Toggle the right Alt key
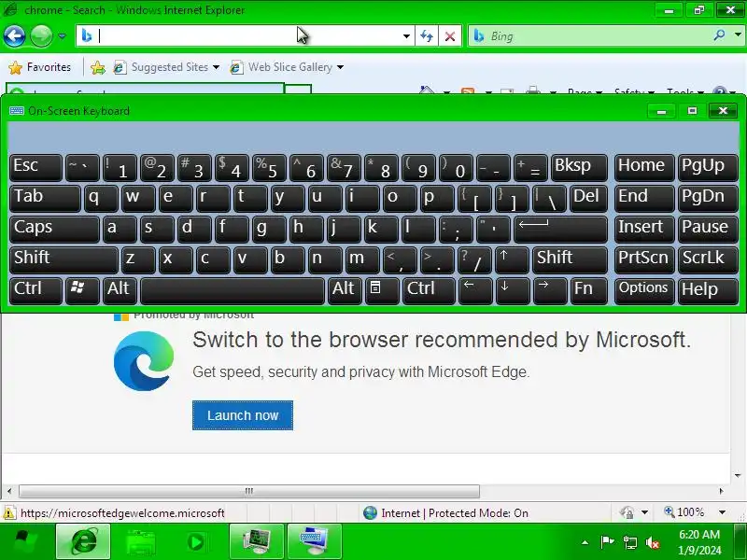Viewport: 747px width, 560px height. (x=345, y=290)
